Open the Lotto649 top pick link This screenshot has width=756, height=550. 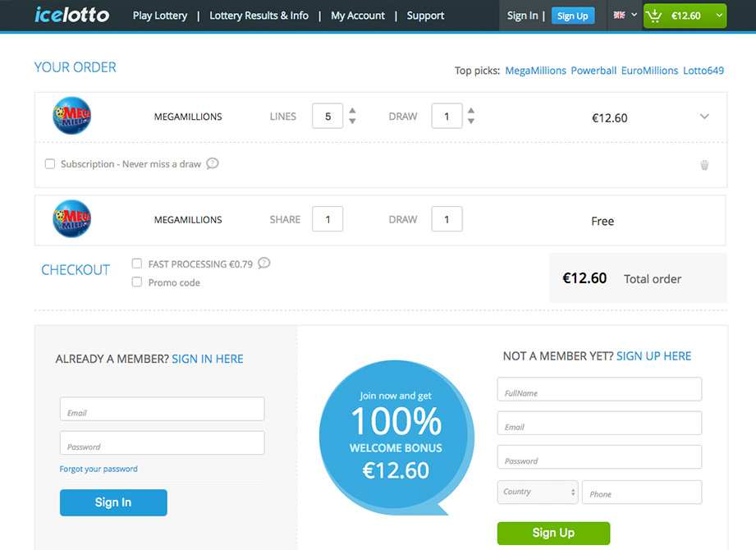(x=703, y=71)
